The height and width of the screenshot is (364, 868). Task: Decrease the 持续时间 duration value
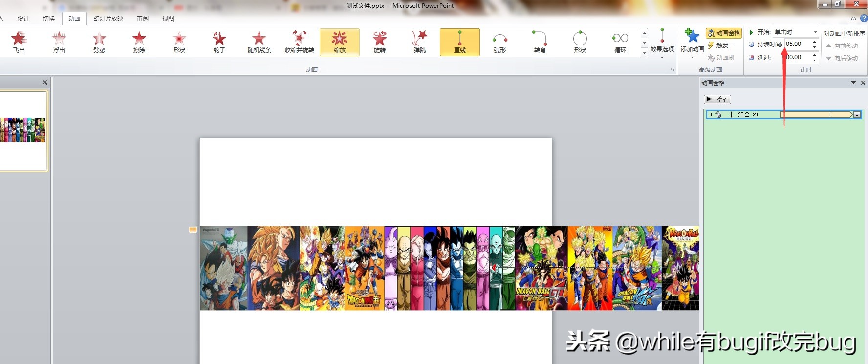click(815, 46)
